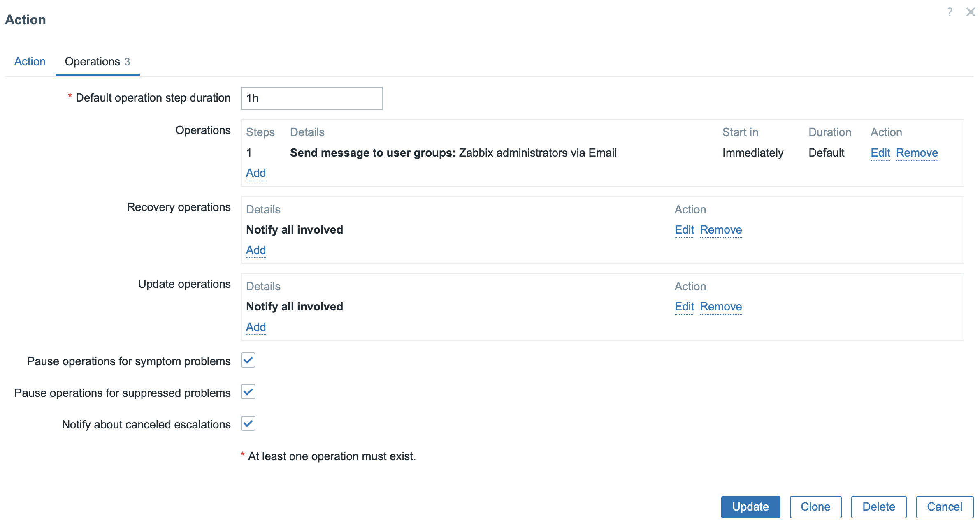
Task: Remove the recovery operation entry
Action: click(721, 230)
